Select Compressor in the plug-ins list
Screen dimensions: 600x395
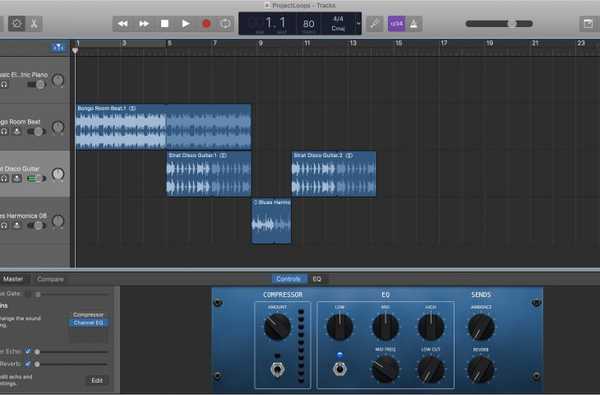[x=88, y=315]
